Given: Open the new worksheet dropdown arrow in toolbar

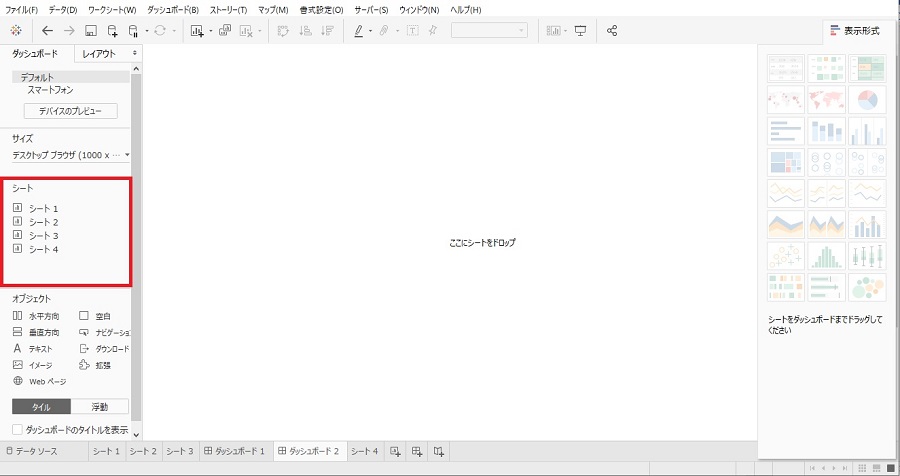Looking at the screenshot, I should click(x=210, y=31).
